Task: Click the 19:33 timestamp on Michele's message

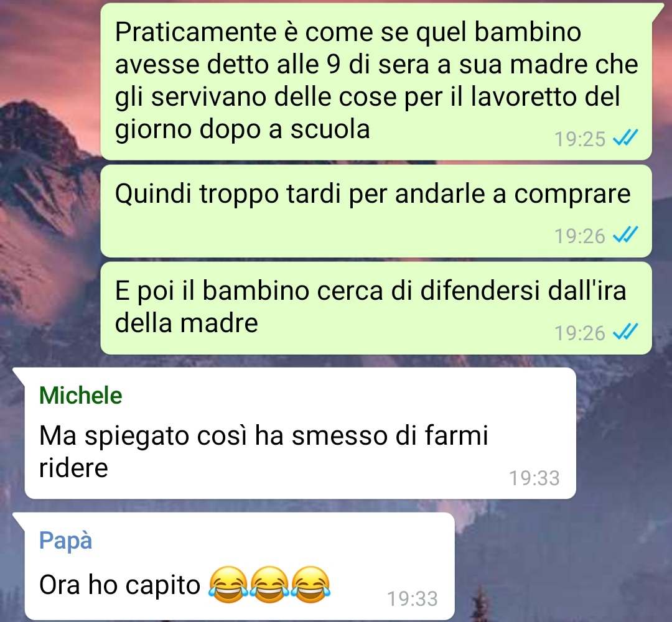Action: 534,478
